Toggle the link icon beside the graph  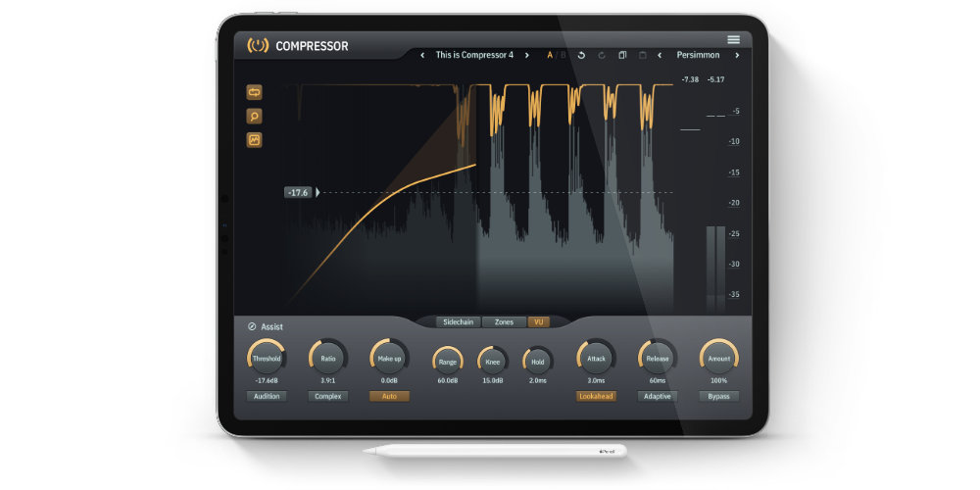254,92
